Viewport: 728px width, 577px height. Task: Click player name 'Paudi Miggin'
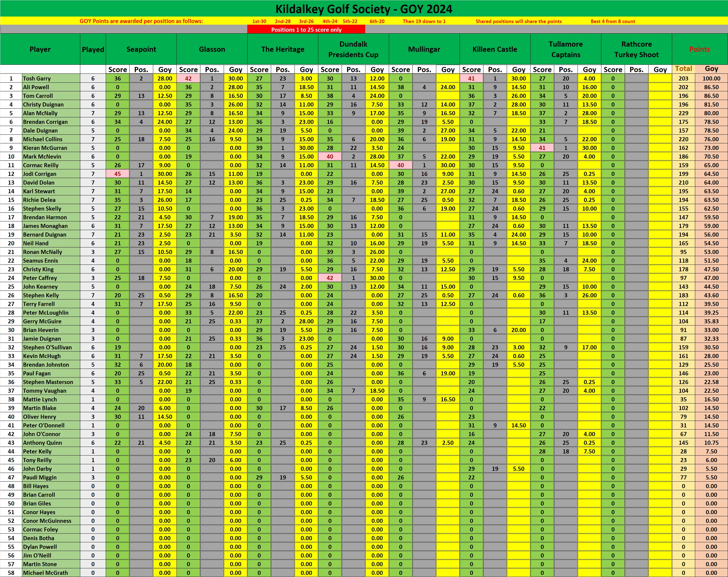point(40,478)
